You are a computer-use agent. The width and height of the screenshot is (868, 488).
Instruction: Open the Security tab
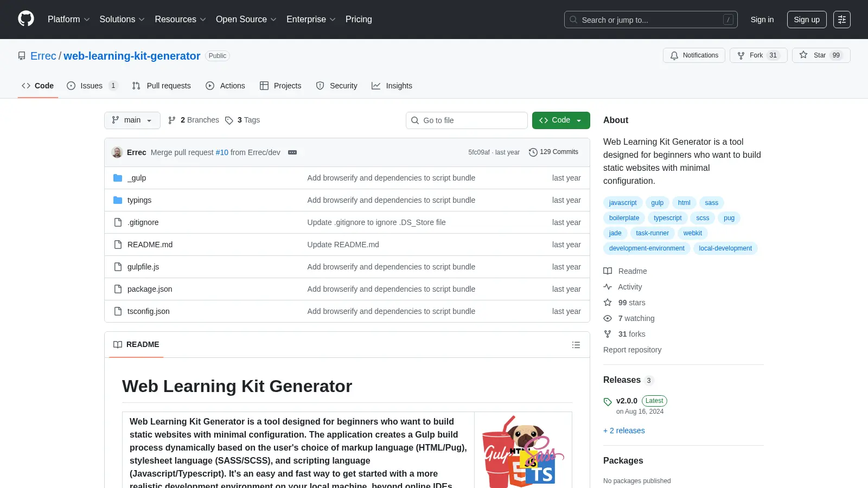tap(336, 86)
